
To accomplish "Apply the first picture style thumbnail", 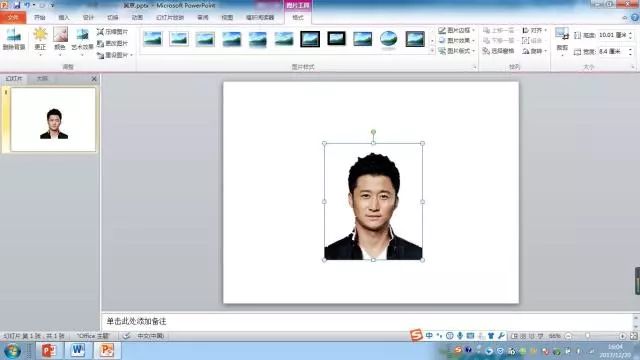I will (153, 39).
